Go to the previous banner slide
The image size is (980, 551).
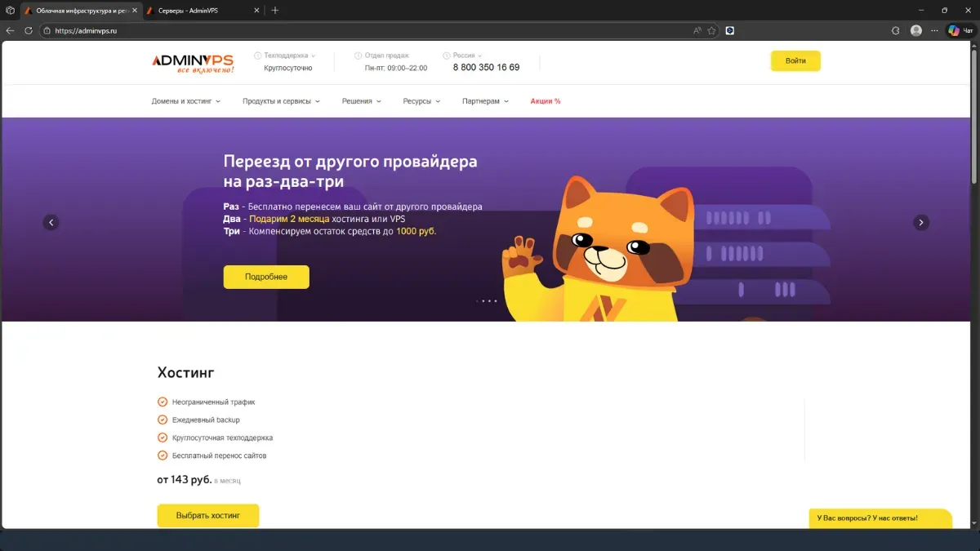[x=51, y=222]
